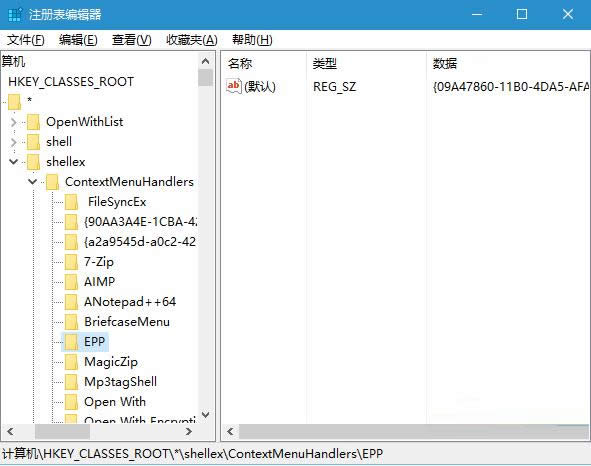The height and width of the screenshot is (466, 591).
Task: Select the (默认) value name
Action: tap(260, 87)
